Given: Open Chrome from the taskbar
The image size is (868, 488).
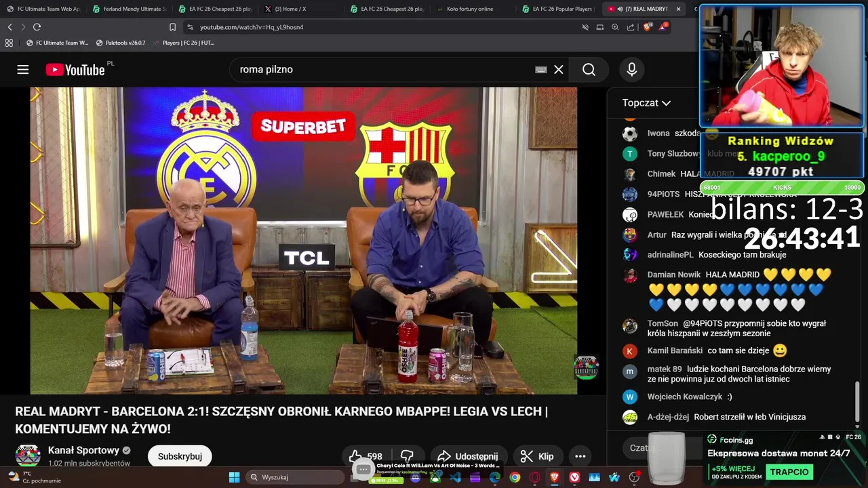Looking at the screenshot, I should pos(515,477).
